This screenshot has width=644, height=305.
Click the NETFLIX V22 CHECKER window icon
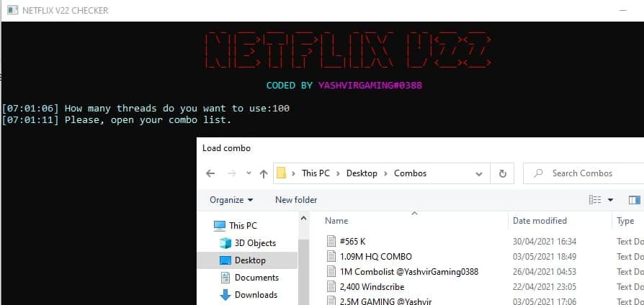tap(13, 10)
